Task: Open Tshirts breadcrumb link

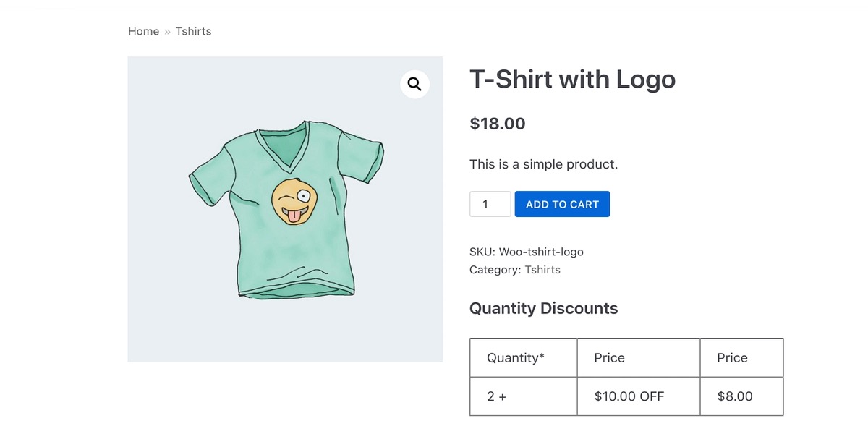Action: click(x=193, y=31)
